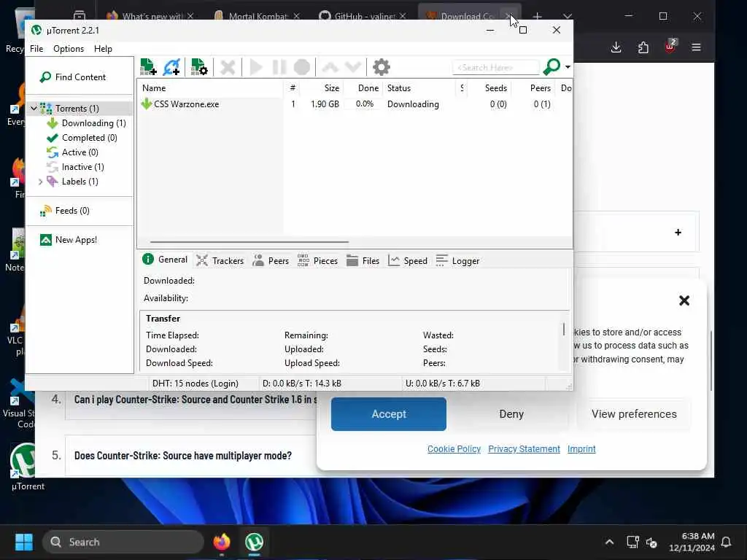Collapse the Torrents tree node

pos(34,109)
